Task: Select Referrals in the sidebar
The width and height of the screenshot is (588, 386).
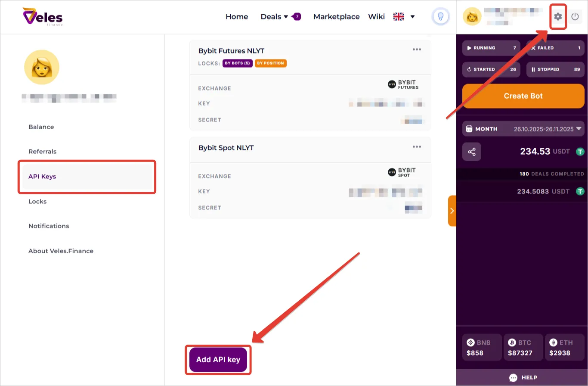Action: click(42, 152)
